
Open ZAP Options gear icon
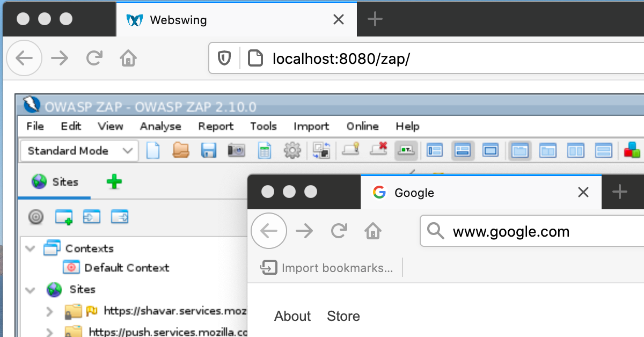(x=292, y=151)
